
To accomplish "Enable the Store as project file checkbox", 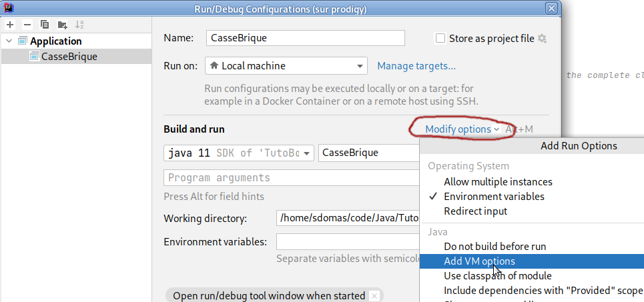I will tap(440, 38).
